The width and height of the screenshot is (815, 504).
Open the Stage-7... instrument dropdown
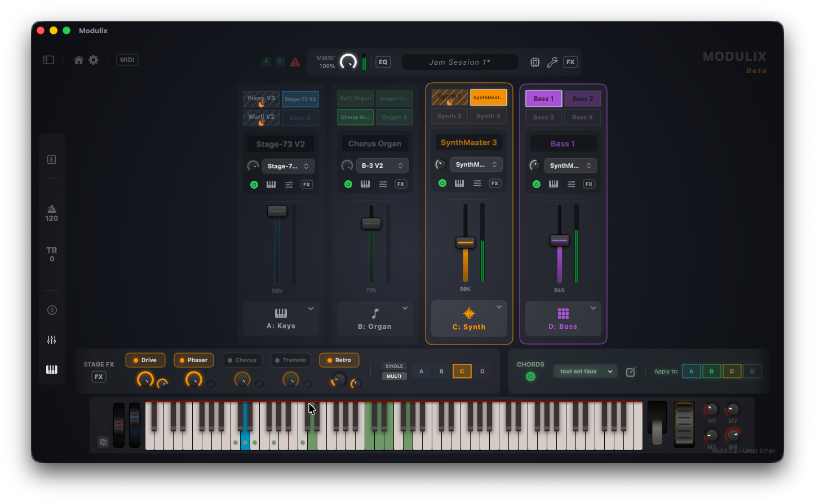[x=288, y=166]
